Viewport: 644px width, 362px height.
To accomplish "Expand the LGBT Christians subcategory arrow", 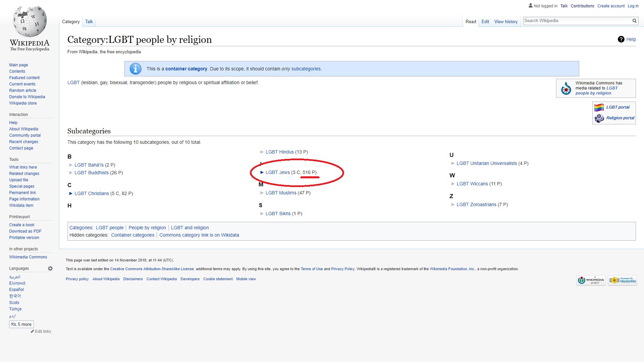I will tap(71, 193).
